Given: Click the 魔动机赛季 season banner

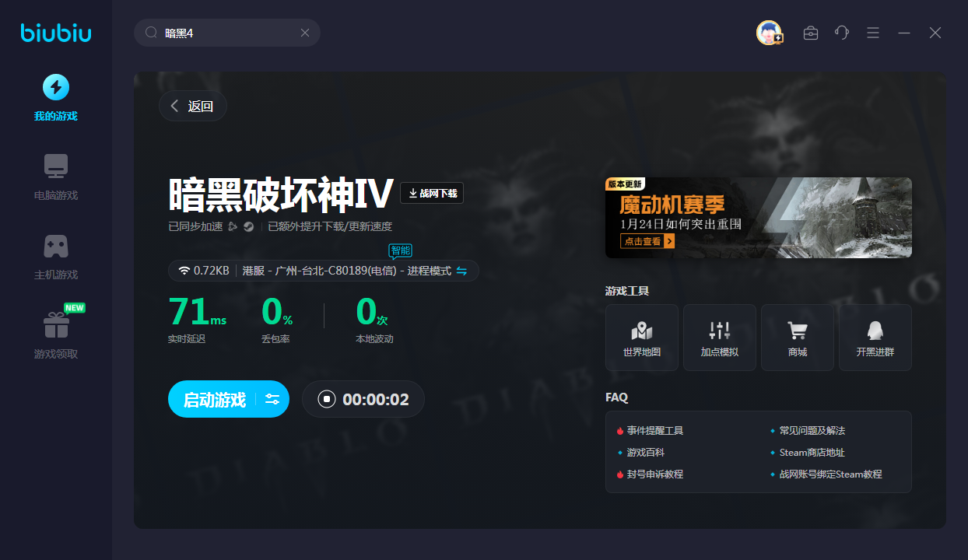Looking at the screenshot, I should pyautogui.click(x=758, y=217).
